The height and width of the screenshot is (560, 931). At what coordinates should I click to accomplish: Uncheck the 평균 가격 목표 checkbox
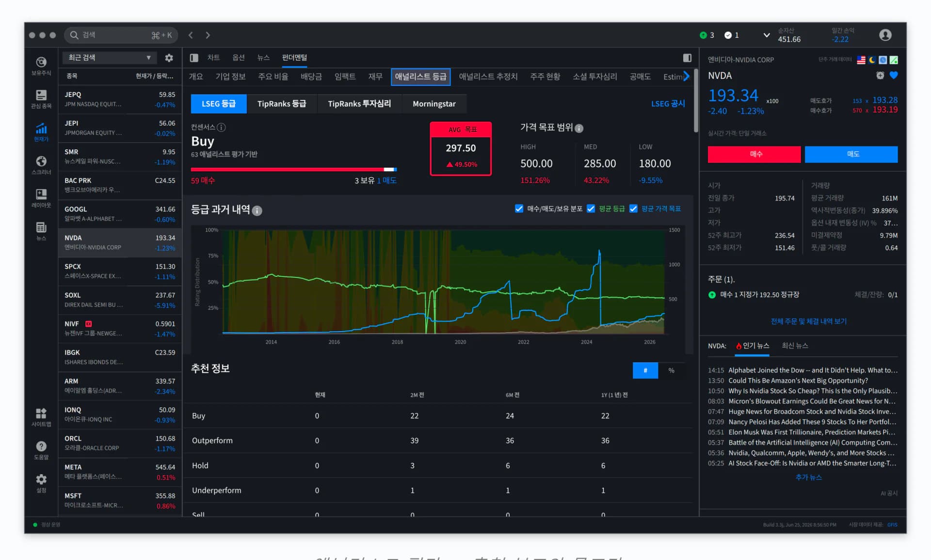point(633,208)
